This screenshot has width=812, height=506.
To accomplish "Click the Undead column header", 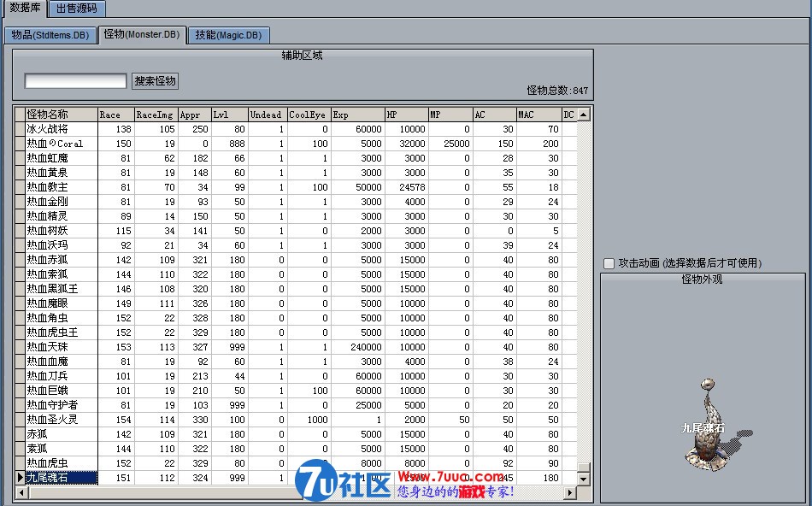I will pyautogui.click(x=268, y=115).
